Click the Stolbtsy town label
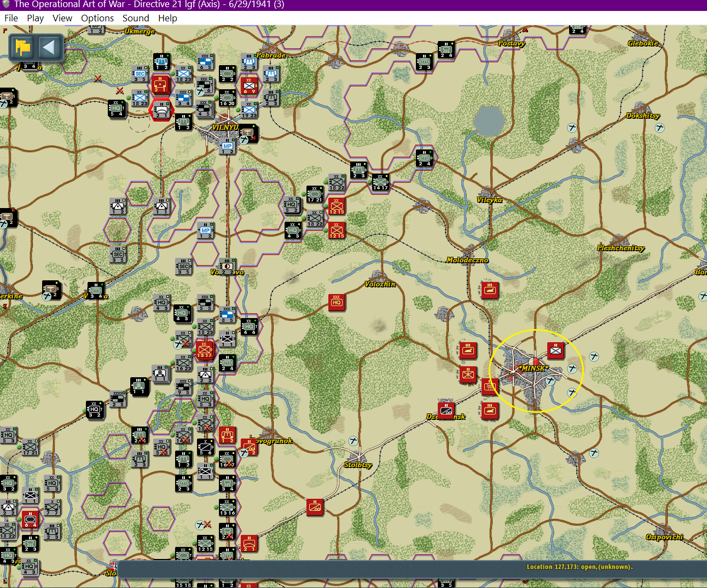Image resolution: width=707 pixels, height=588 pixels. click(358, 465)
